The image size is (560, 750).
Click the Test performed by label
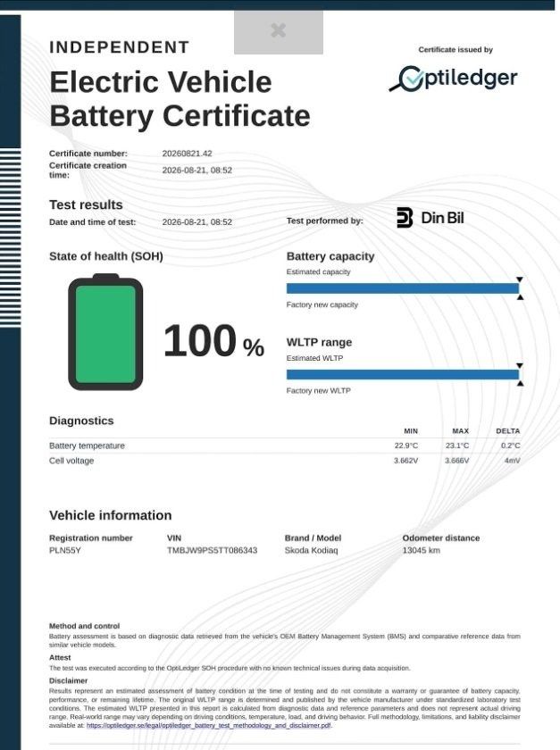[324, 221]
